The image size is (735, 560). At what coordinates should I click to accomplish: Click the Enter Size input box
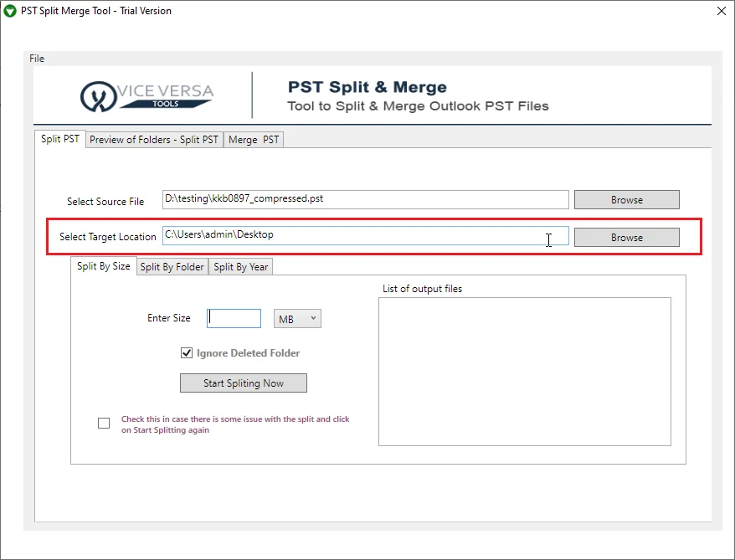(x=234, y=319)
